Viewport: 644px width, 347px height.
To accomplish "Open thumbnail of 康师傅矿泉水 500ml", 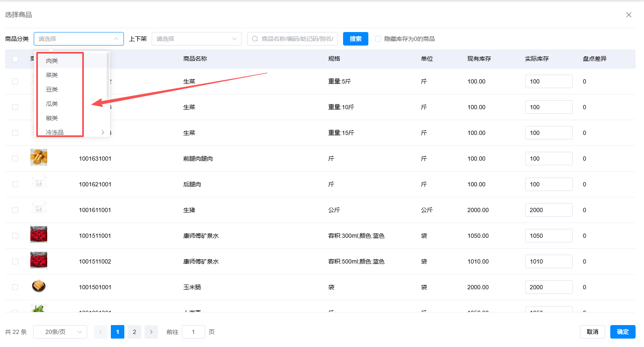I will point(39,260).
